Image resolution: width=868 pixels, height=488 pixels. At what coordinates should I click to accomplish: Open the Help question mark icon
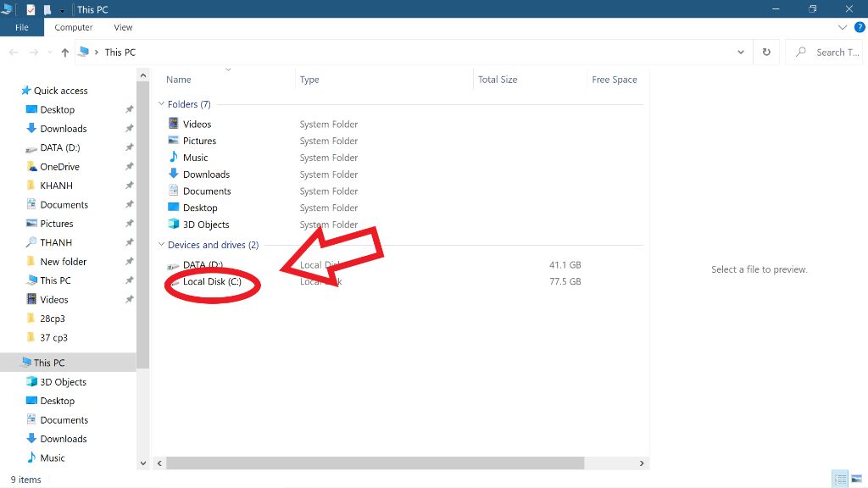coord(860,27)
